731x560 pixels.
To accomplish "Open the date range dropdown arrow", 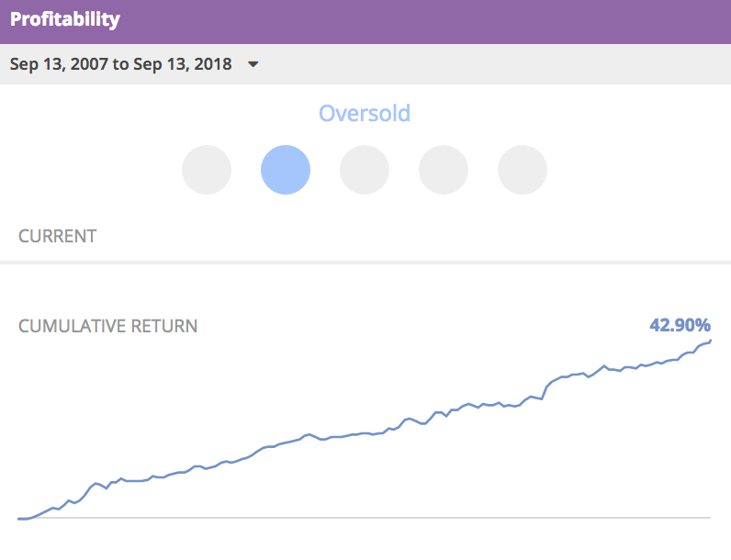I will (x=253, y=64).
